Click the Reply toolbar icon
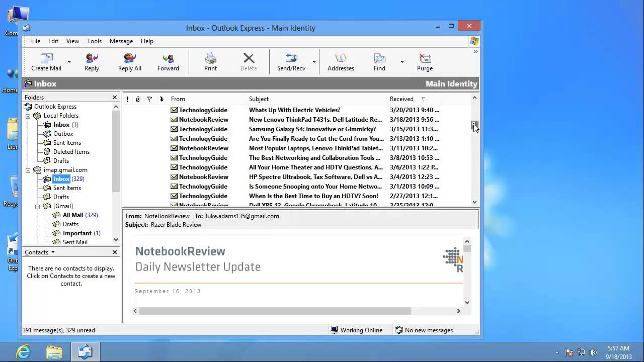644x362 pixels. (92, 62)
